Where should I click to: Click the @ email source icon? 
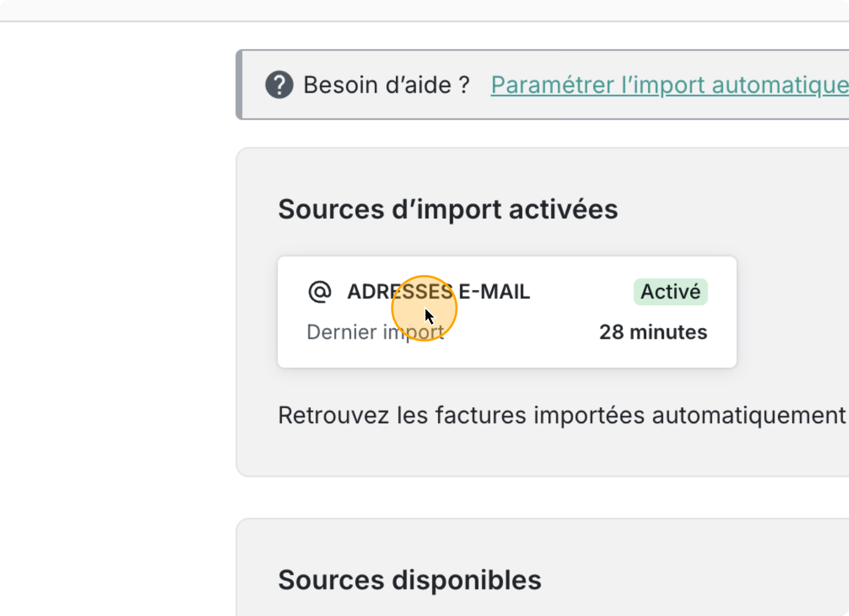(x=320, y=291)
